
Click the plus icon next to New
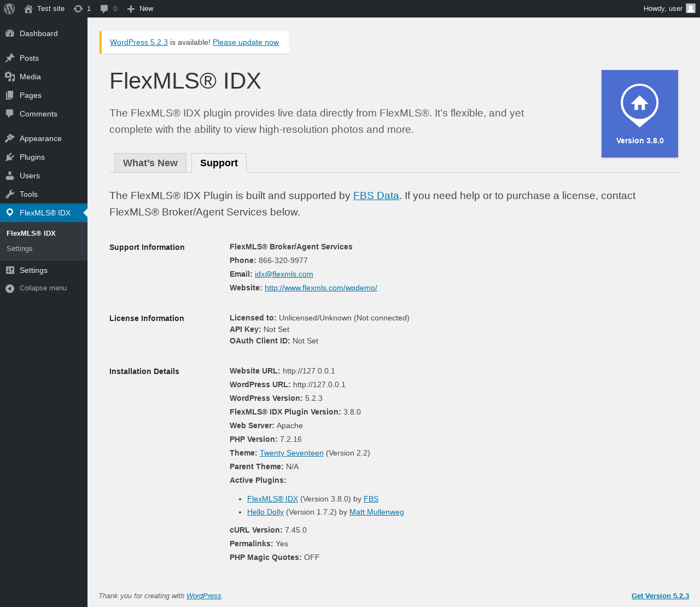131,9
